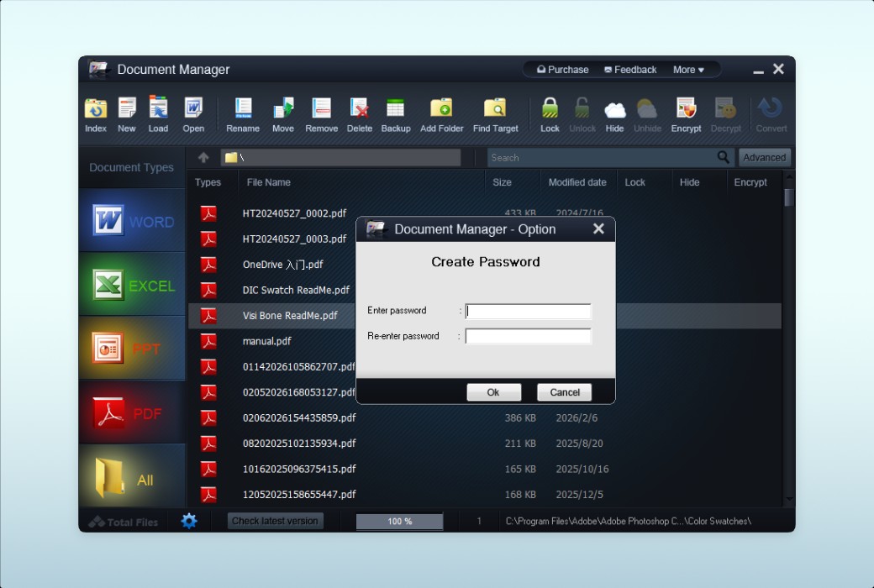The image size is (874, 588).
Task: Switch to the WORD document type
Action: pyautogui.click(x=132, y=221)
